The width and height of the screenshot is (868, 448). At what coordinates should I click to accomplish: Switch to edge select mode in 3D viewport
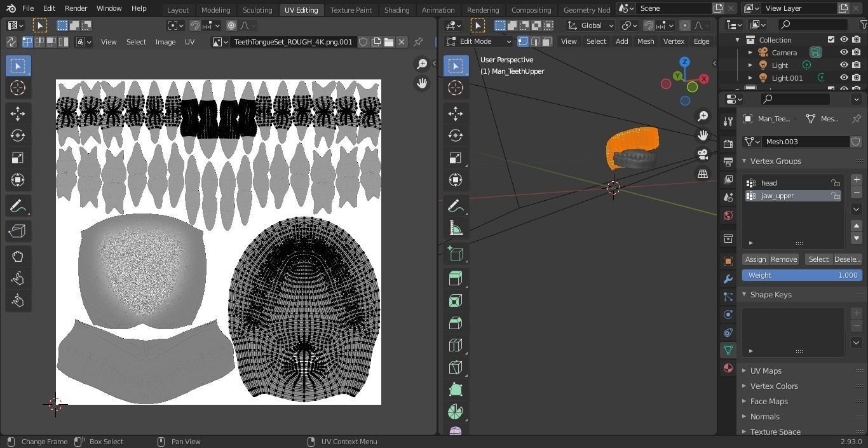(535, 41)
